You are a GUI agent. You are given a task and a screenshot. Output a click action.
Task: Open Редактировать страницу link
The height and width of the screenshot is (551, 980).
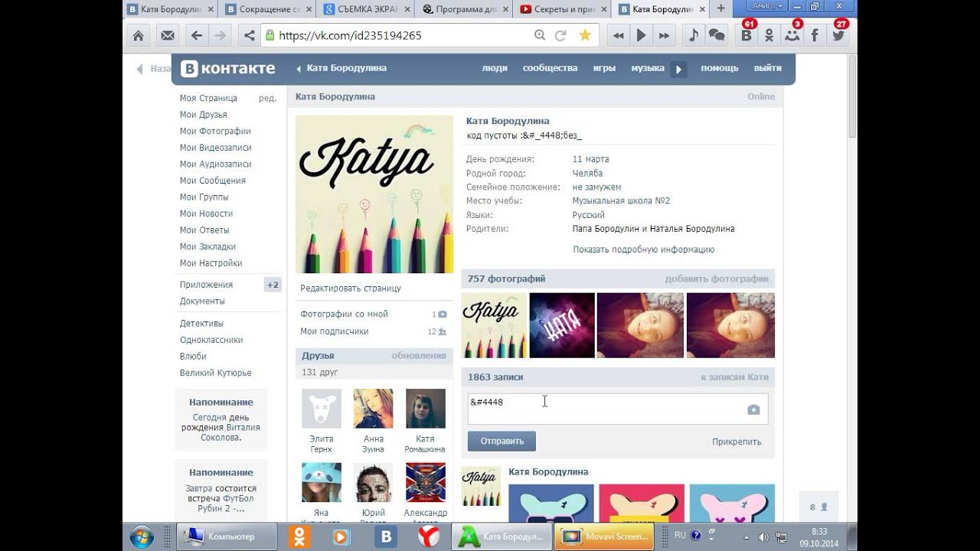(351, 289)
